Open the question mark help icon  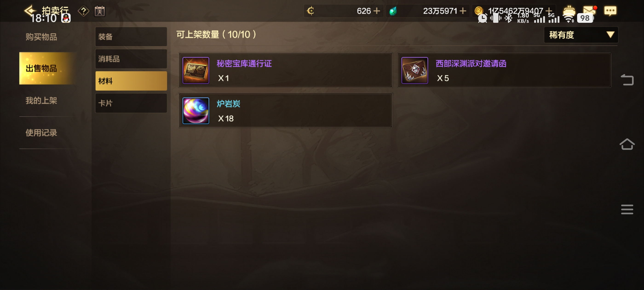83,11
